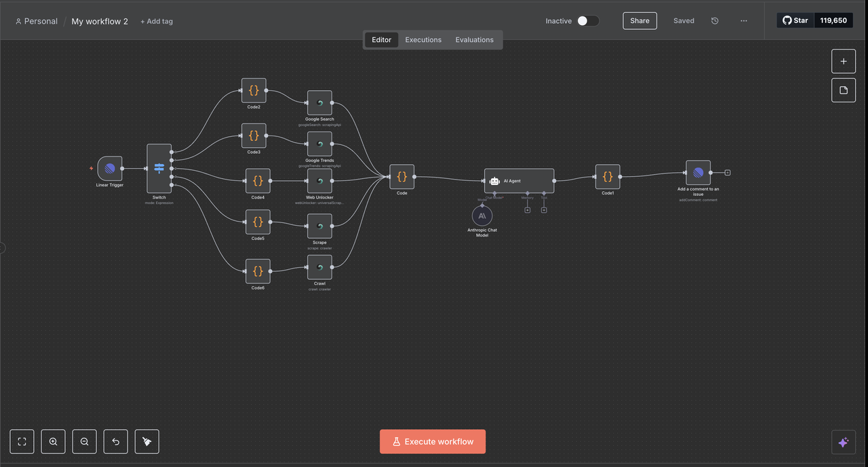Open the Personal project breadcrumb
The width and height of the screenshot is (868, 467).
[x=37, y=21]
